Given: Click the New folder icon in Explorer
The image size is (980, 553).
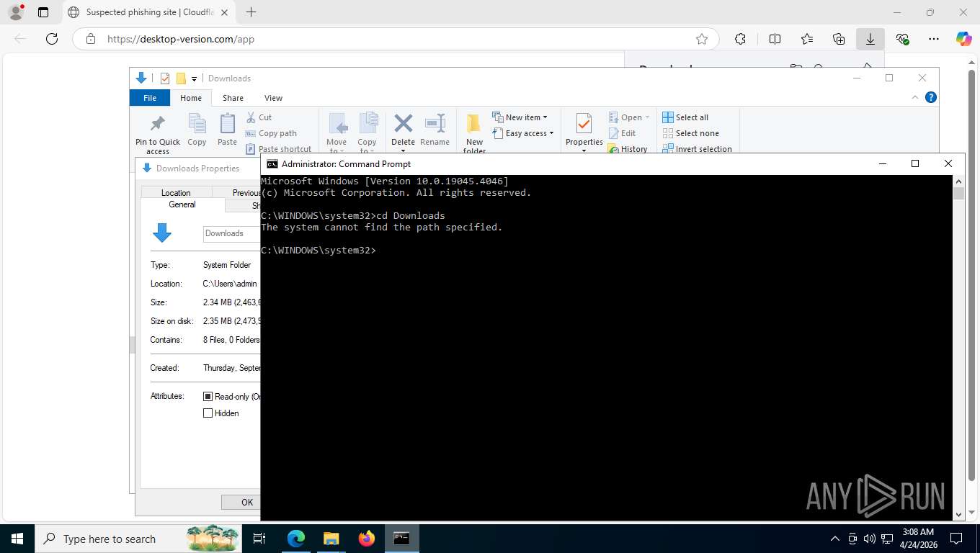Looking at the screenshot, I should 474,134.
